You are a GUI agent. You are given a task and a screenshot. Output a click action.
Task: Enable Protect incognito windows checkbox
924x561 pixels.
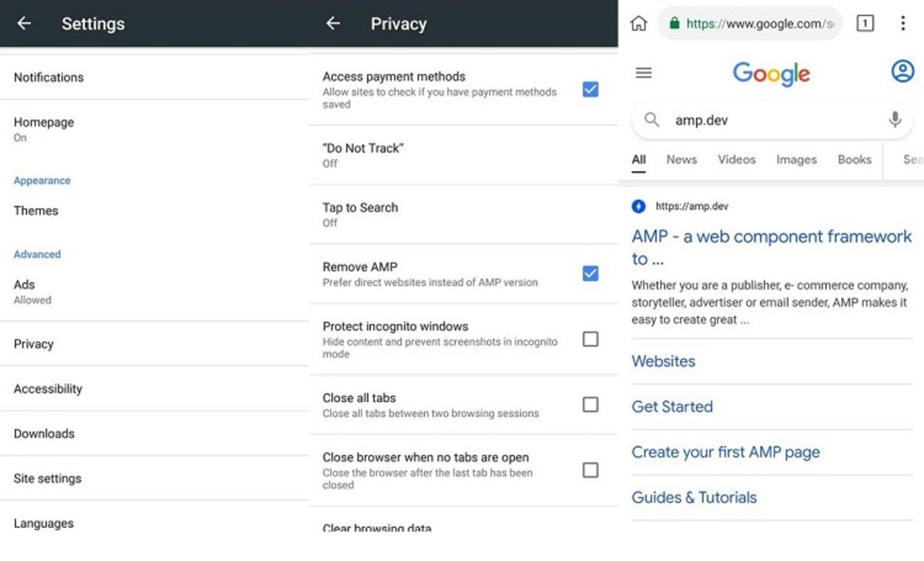[x=590, y=339]
